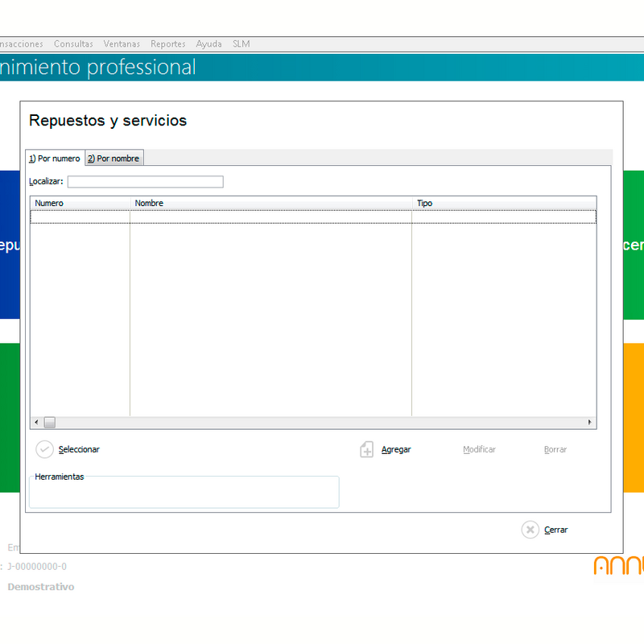This screenshot has height=644, width=644.
Task: Click inside the Localizar search field
Action: coord(146,182)
